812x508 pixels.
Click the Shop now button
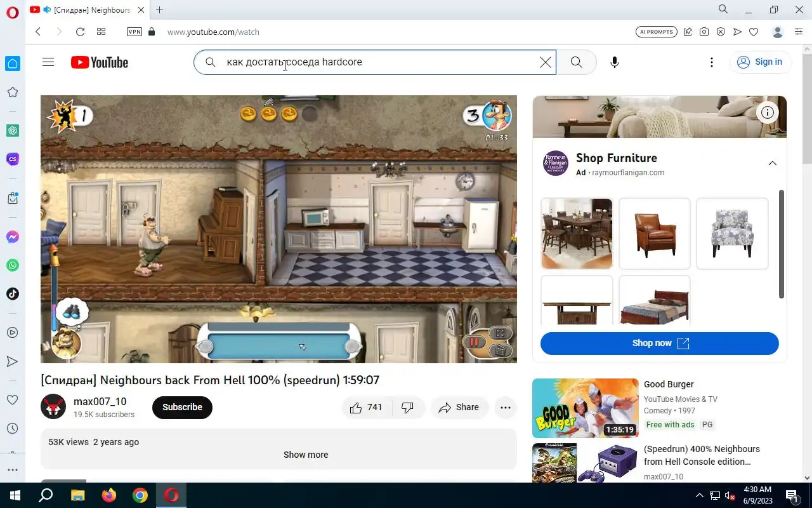(660, 343)
